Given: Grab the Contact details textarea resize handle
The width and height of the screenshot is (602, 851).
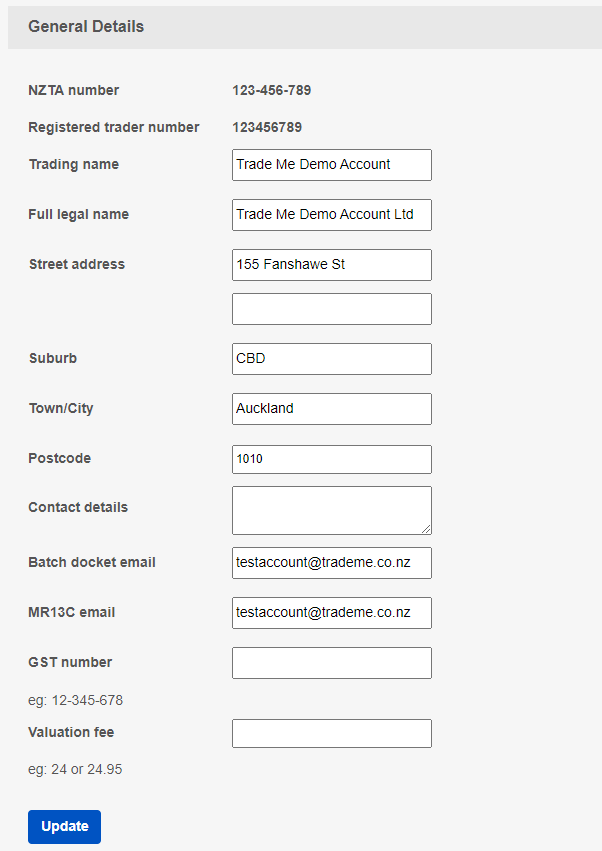Looking at the screenshot, I should click(x=426, y=529).
